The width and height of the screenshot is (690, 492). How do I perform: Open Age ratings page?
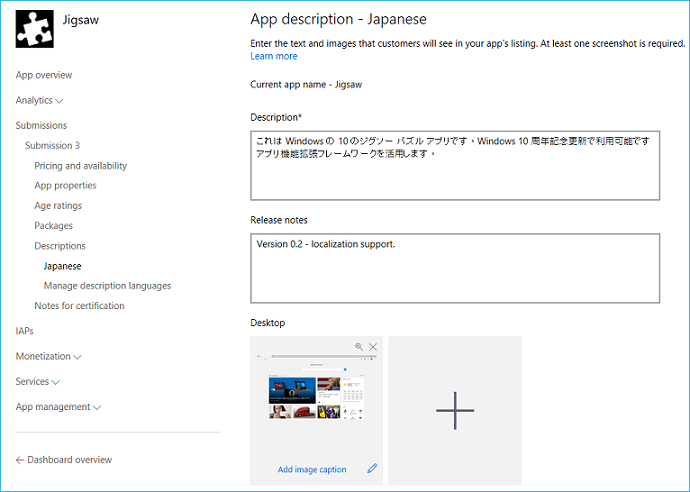point(58,206)
